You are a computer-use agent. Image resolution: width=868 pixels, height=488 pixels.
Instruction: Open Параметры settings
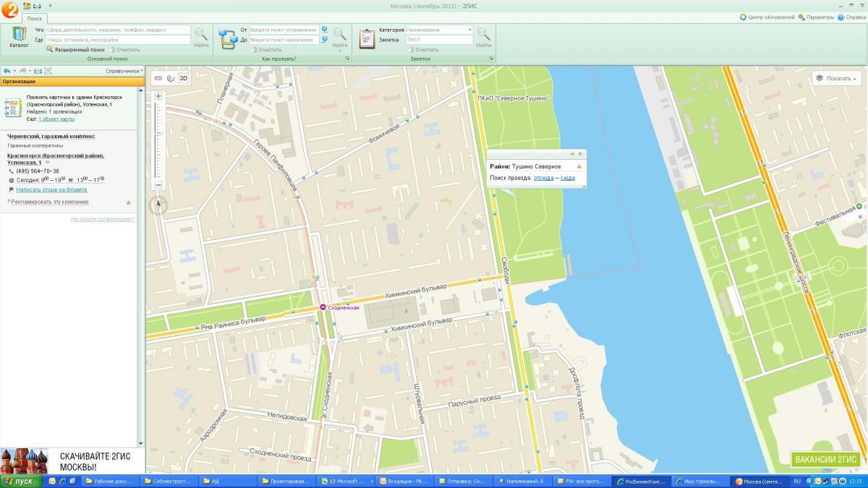coord(816,17)
